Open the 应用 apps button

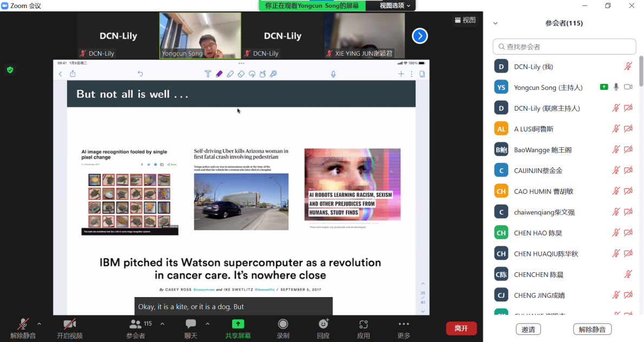(x=364, y=328)
